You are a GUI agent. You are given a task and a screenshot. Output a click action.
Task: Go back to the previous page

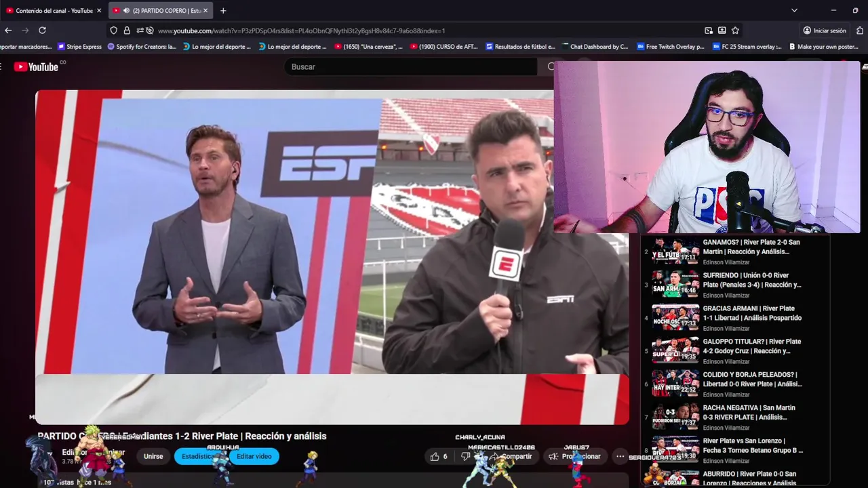coord(8,30)
